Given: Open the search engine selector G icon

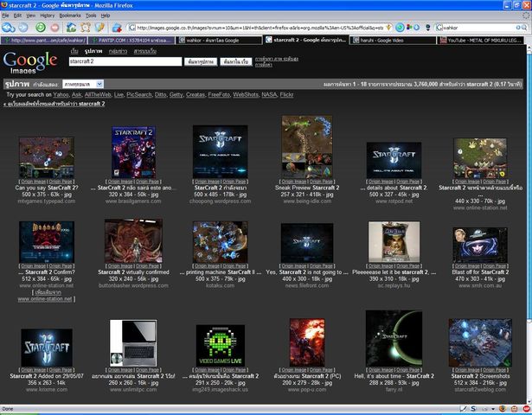Looking at the screenshot, I should pos(439,28).
